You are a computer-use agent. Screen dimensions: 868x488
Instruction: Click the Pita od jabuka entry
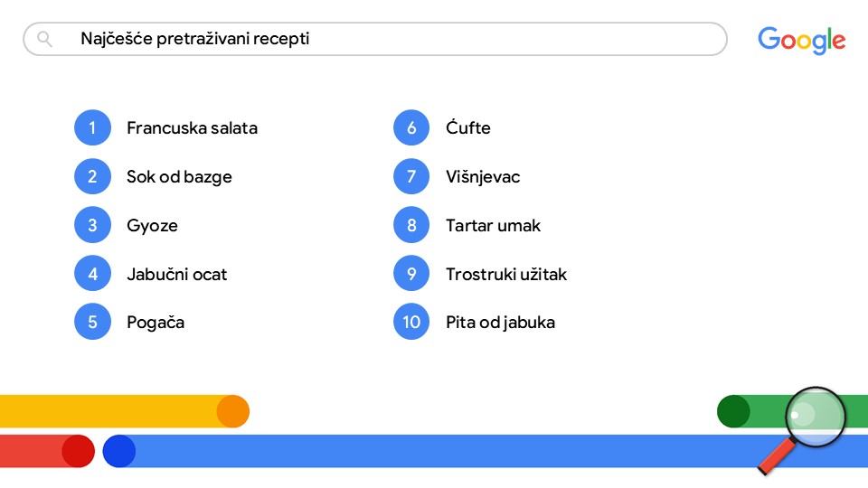(500, 322)
